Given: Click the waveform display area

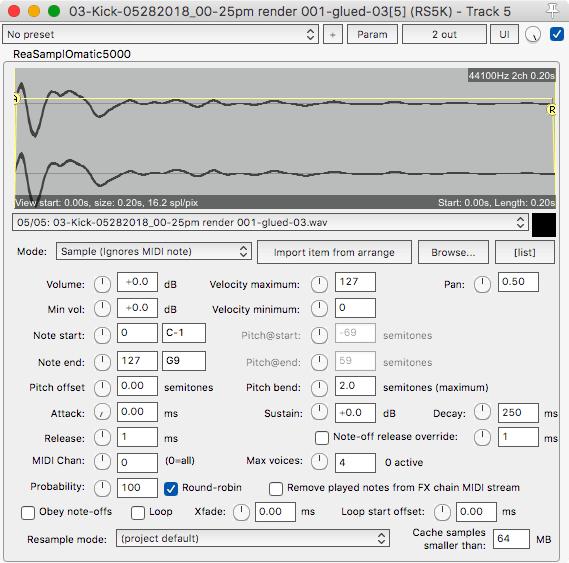Looking at the screenshot, I should tap(285, 138).
